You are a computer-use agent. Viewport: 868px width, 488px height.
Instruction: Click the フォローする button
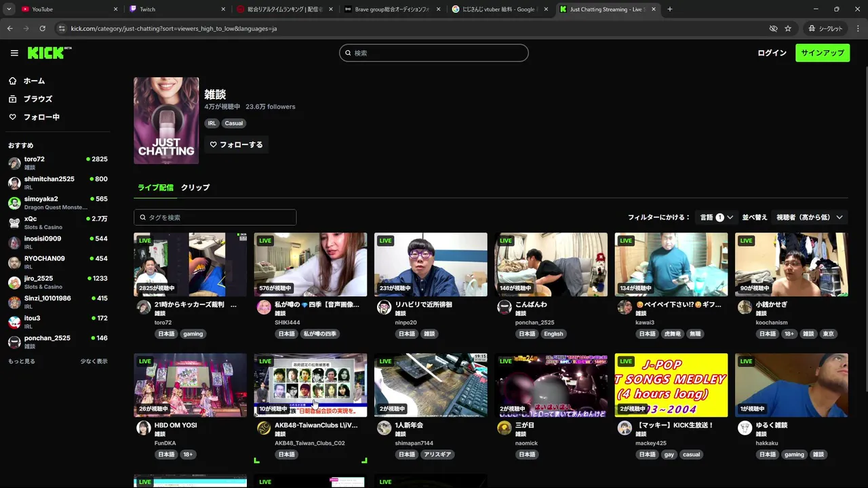236,144
